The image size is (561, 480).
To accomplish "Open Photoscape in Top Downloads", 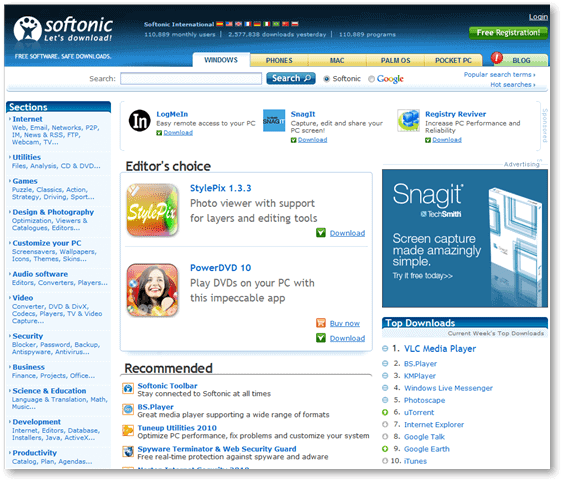I will click(424, 400).
